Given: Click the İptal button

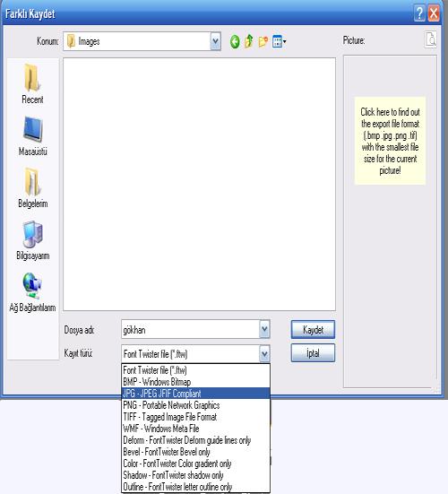Looking at the screenshot, I should [x=313, y=353].
